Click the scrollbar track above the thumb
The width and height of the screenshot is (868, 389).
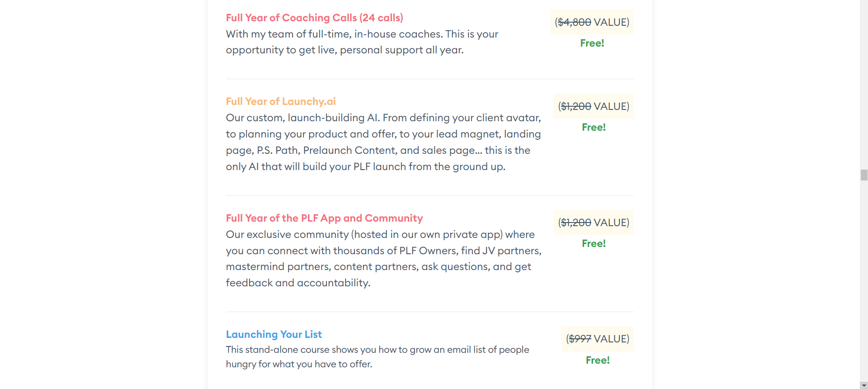click(x=864, y=85)
